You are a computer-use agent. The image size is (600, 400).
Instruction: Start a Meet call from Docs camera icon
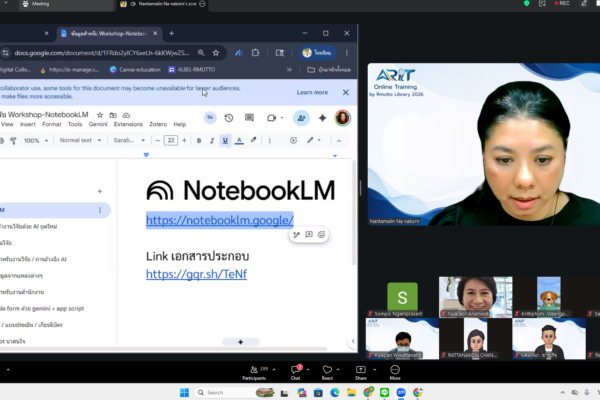(x=271, y=118)
